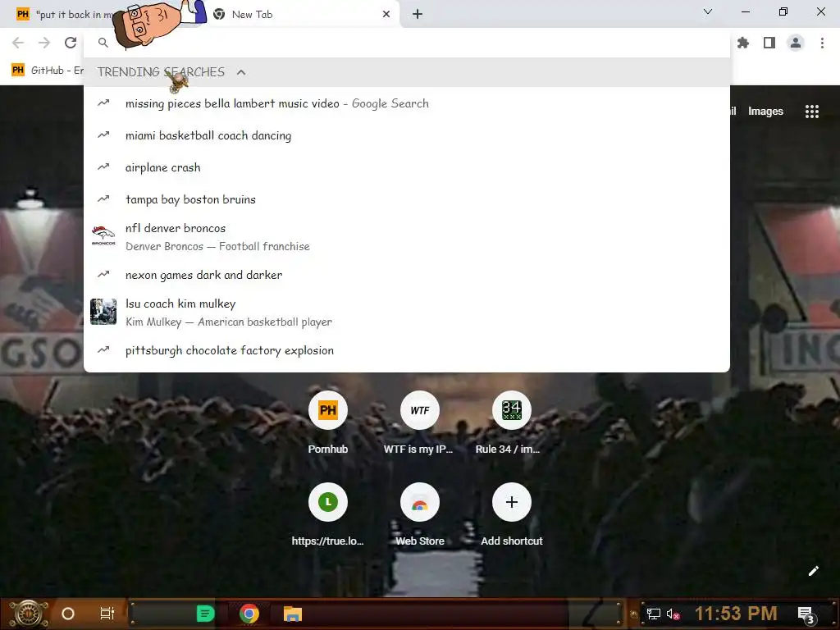Go back with the back arrow
Image resolution: width=840 pixels, height=630 pixels.
pos(18,43)
